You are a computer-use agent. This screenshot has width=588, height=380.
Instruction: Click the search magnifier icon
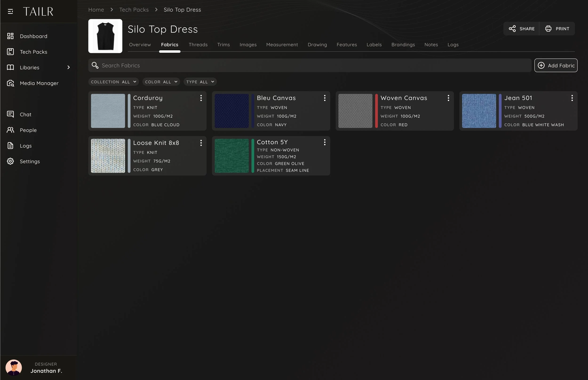pos(95,65)
